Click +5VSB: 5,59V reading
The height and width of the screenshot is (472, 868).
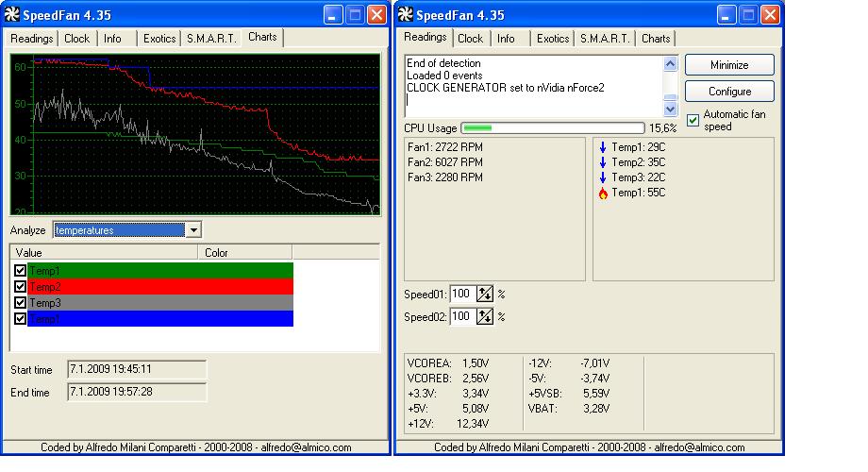[569, 394]
